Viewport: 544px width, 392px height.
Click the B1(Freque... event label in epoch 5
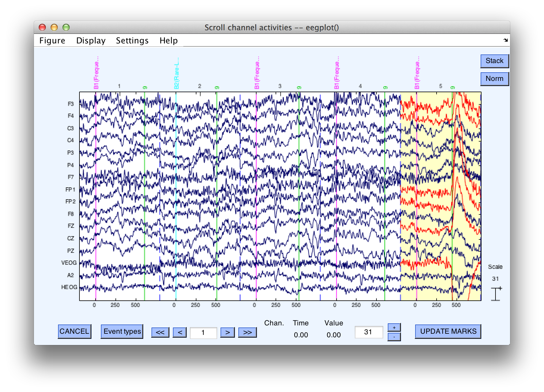click(x=417, y=73)
